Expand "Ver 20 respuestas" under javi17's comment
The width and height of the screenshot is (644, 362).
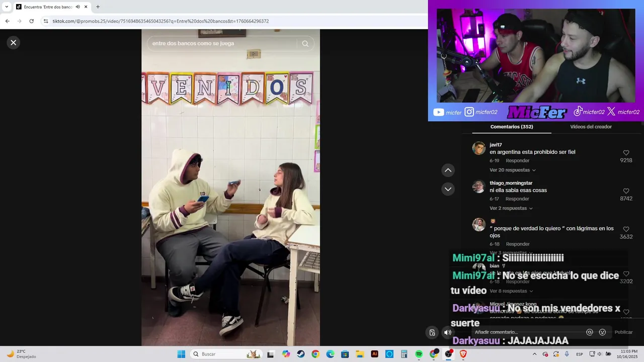click(512, 170)
